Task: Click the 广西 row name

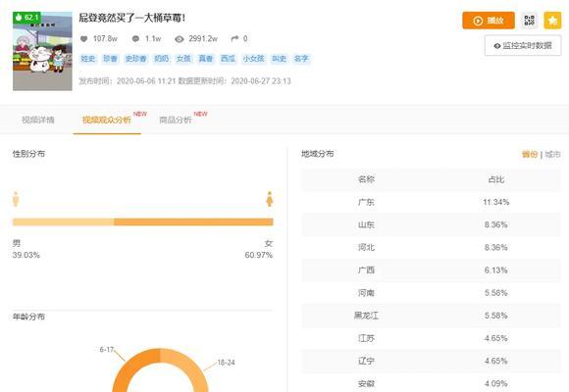Action: pyautogui.click(x=366, y=270)
